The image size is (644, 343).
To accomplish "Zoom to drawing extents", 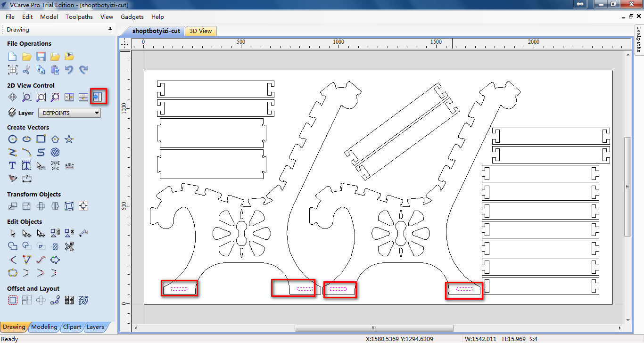I will 41,97.
